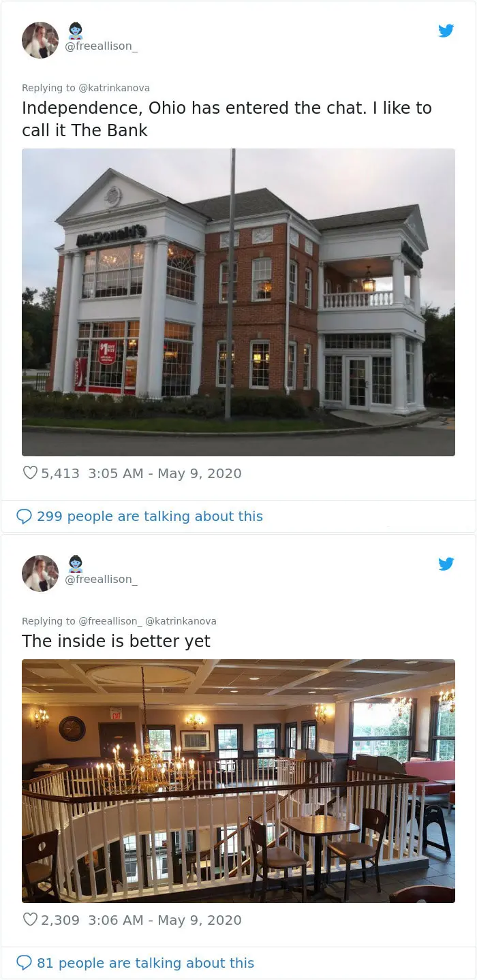Click the emoji above @freeallison_ in first tweet

(x=76, y=31)
